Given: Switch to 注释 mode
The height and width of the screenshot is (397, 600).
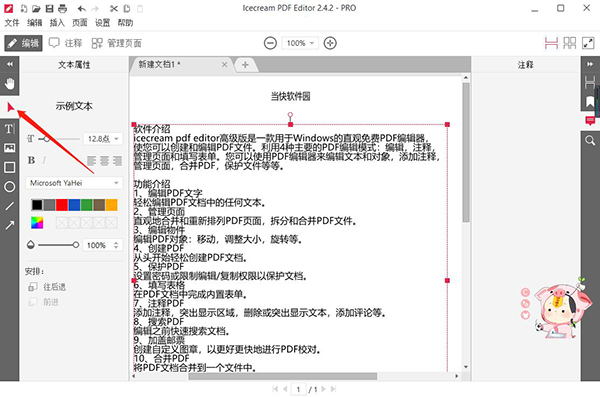Looking at the screenshot, I should click(66, 43).
